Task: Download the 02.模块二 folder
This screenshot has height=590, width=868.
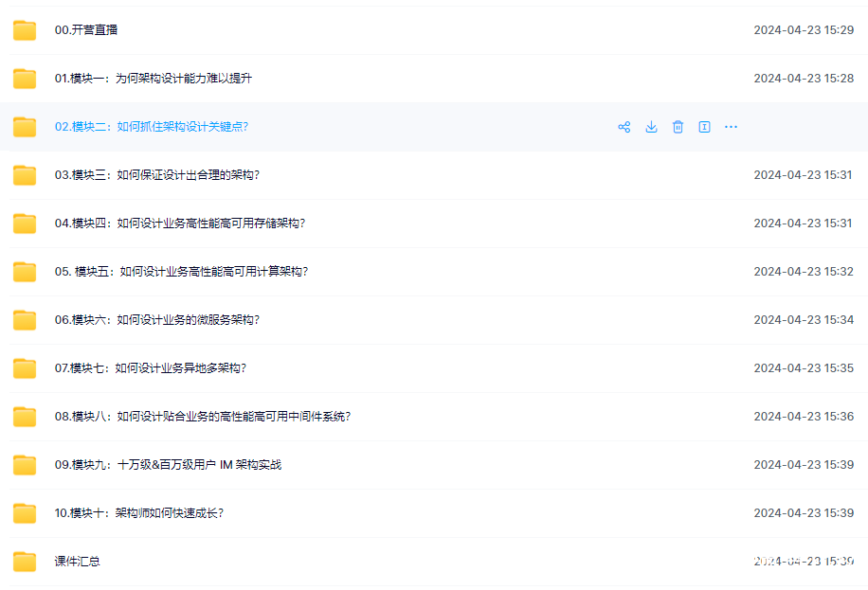Action: tap(651, 127)
